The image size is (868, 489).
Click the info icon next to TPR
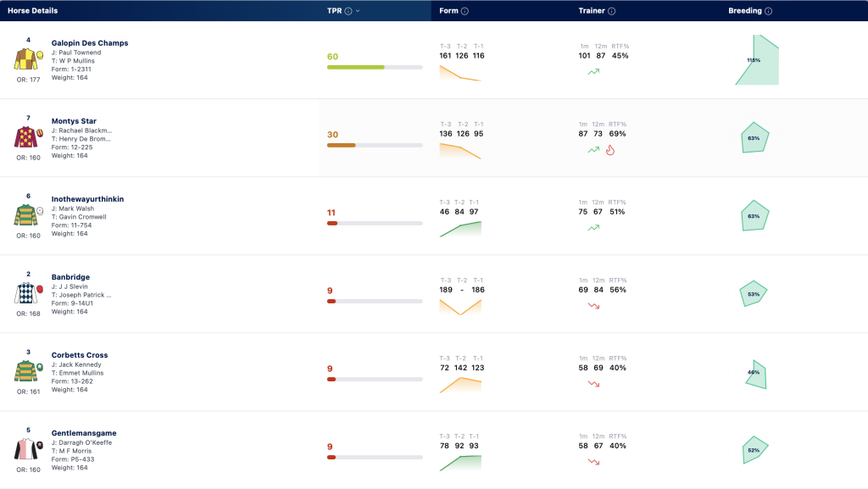348,11
